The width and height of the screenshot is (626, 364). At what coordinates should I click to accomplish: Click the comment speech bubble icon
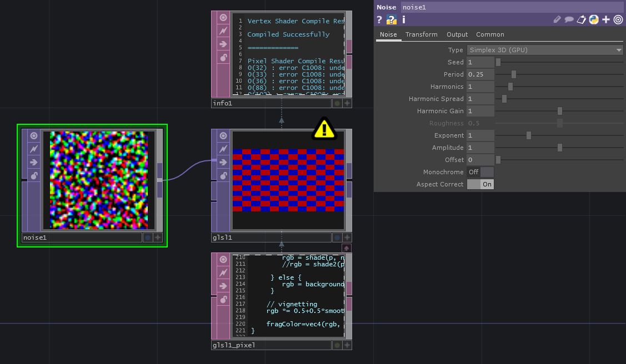coord(569,19)
